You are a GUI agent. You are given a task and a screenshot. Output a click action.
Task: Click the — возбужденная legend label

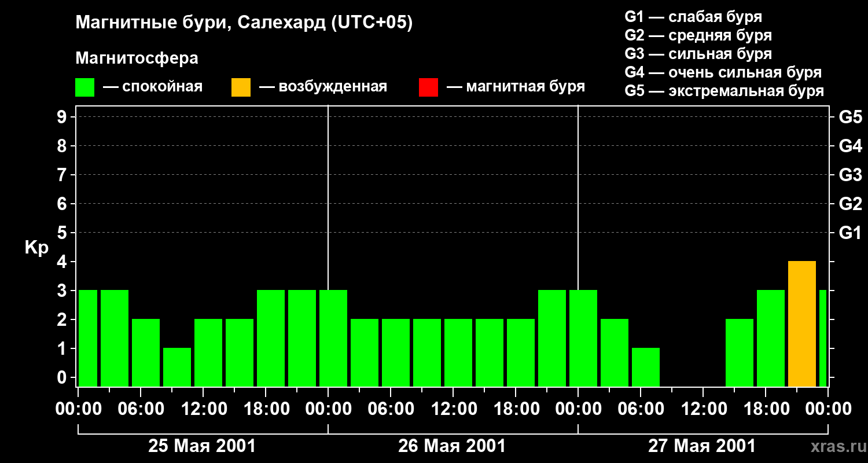(323, 87)
